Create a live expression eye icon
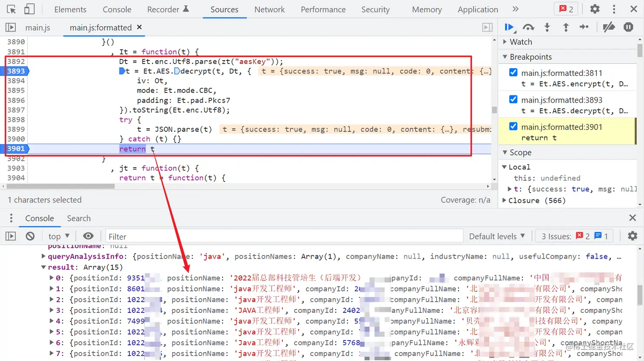This screenshot has width=644, height=361. click(88, 236)
